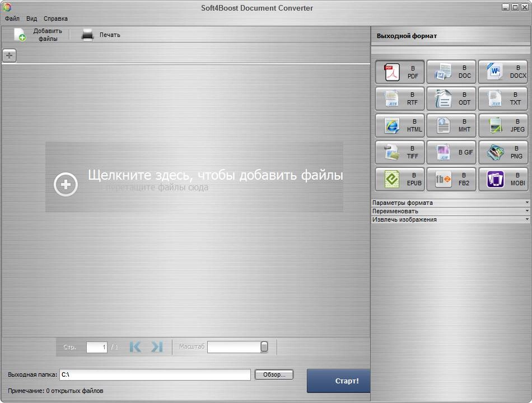Choose the To ODT format button
Image resolution: width=532 pixels, height=403 pixels.
point(451,99)
